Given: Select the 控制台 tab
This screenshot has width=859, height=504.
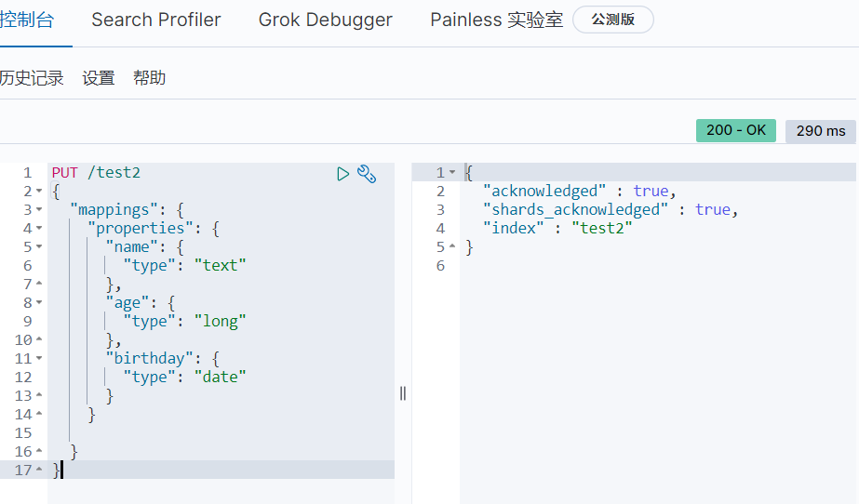Looking at the screenshot, I should coord(26,20).
